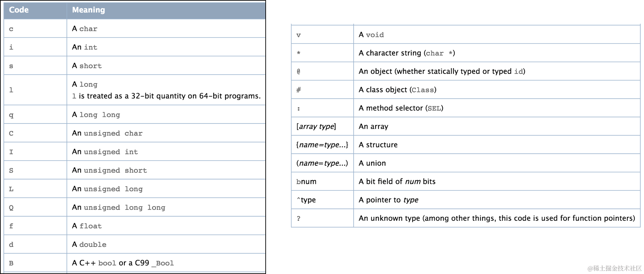644x274 pixels.
Task: Select the "An unsigned char" cell
Action: pyautogui.click(x=107, y=133)
